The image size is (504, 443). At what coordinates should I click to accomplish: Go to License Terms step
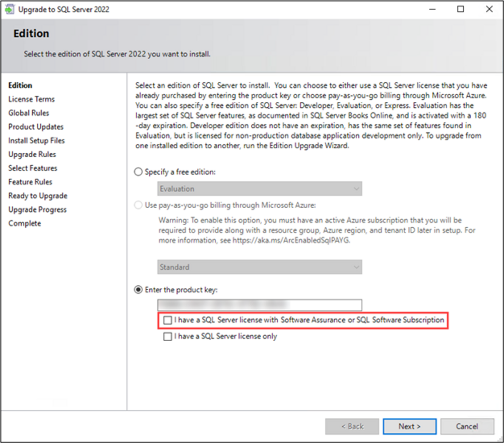[31, 99]
